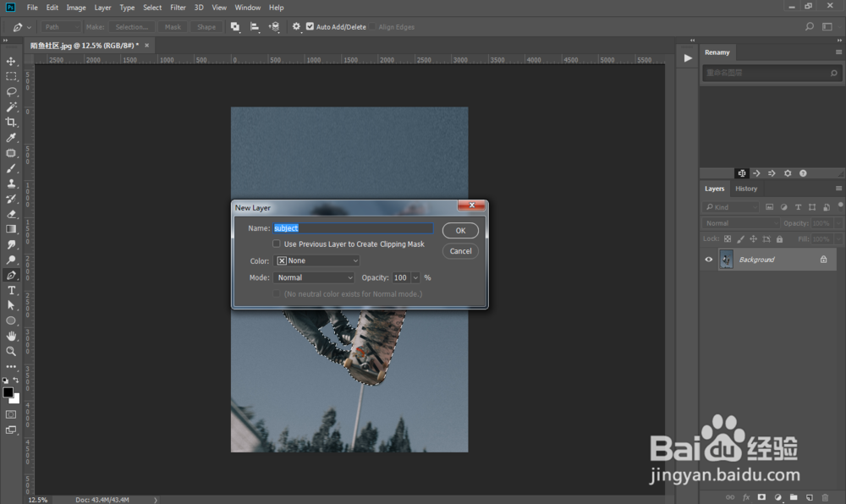Open pen tool preset picker arrow
The height and width of the screenshot is (504, 846).
click(x=29, y=27)
